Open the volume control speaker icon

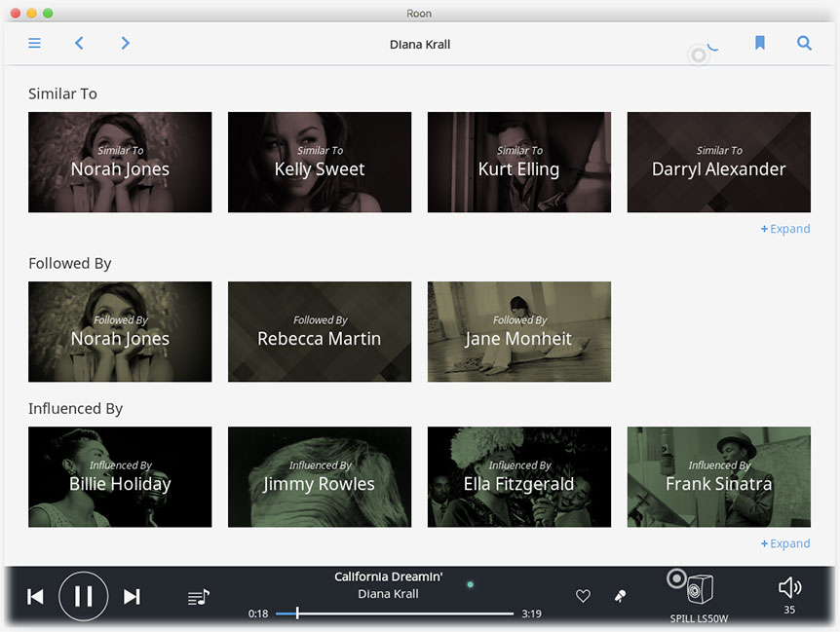pyautogui.click(x=789, y=587)
